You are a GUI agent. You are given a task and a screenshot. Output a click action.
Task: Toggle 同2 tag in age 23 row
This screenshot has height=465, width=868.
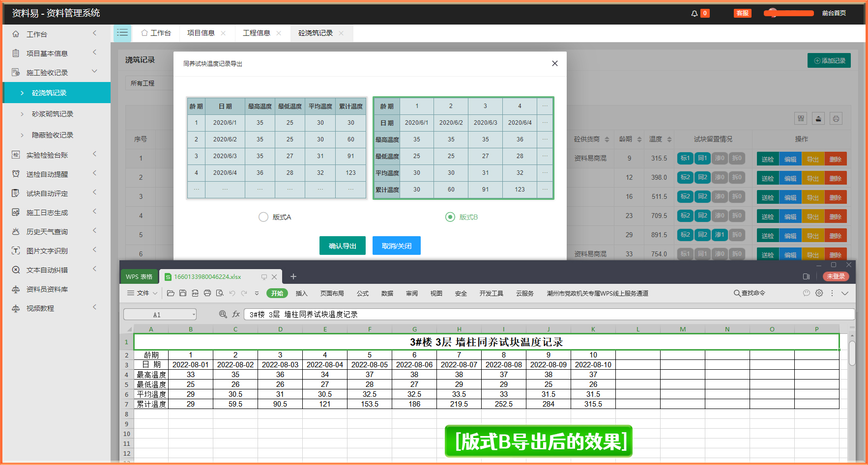coord(702,216)
